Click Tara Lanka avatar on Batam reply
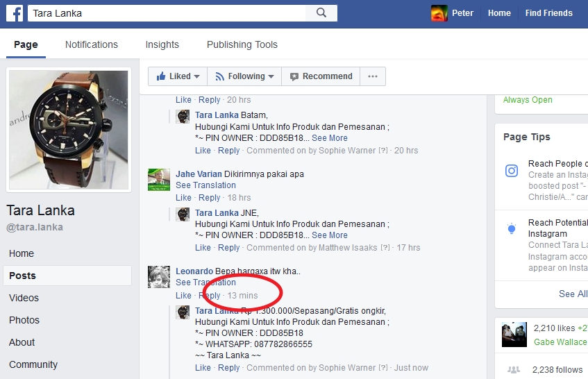 pyautogui.click(x=183, y=117)
